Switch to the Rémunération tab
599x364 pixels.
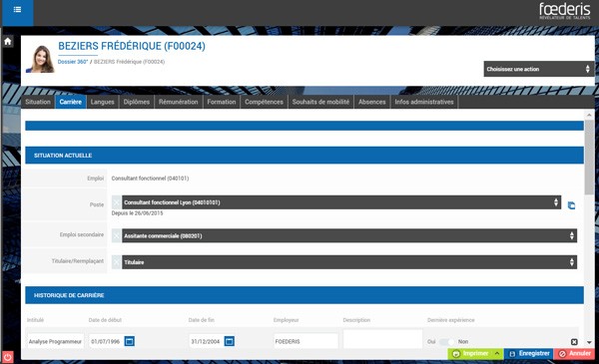click(179, 102)
